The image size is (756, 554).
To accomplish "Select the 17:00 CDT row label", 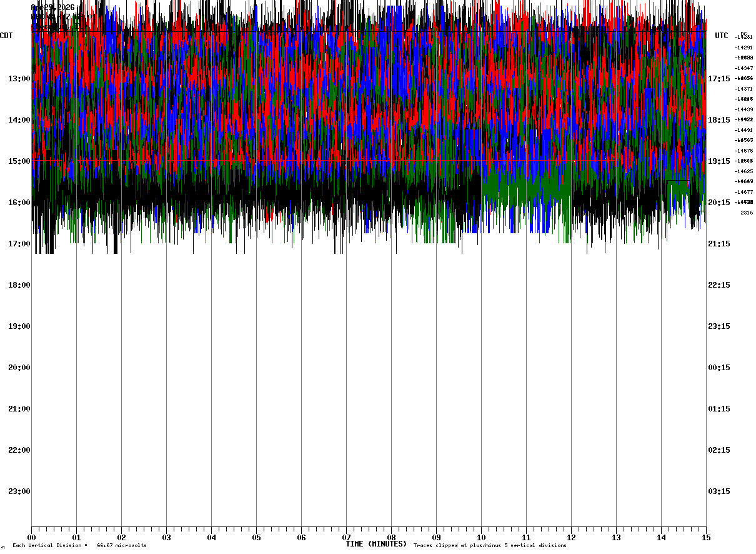I will [x=19, y=244].
